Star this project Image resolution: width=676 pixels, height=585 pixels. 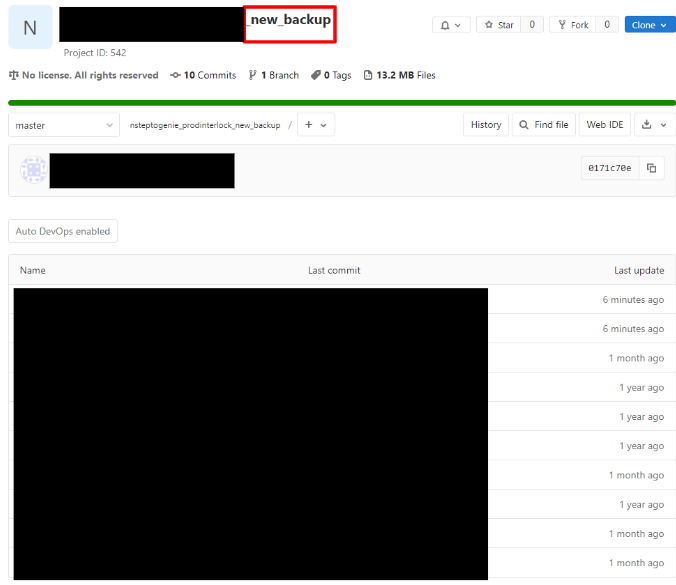498,25
